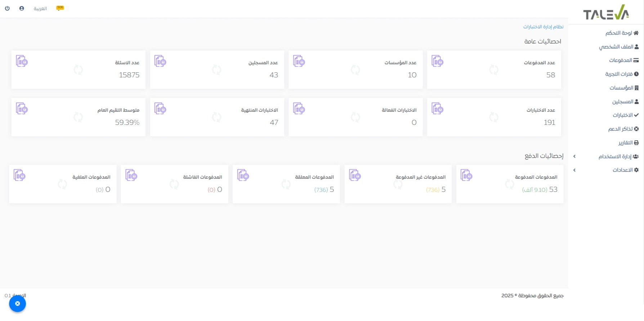644x321 pixels.
Task: Click the احصائيات عامة section heading
Action: [x=543, y=42]
